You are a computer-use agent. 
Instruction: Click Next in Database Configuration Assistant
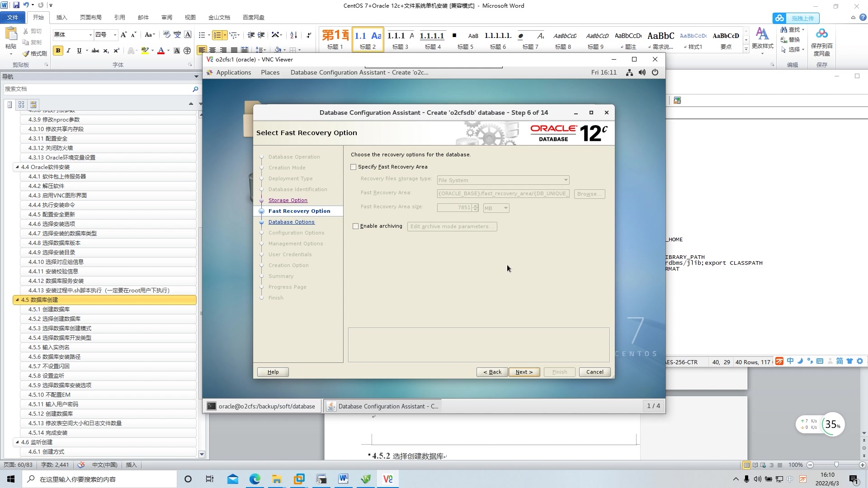coord(524,372)
